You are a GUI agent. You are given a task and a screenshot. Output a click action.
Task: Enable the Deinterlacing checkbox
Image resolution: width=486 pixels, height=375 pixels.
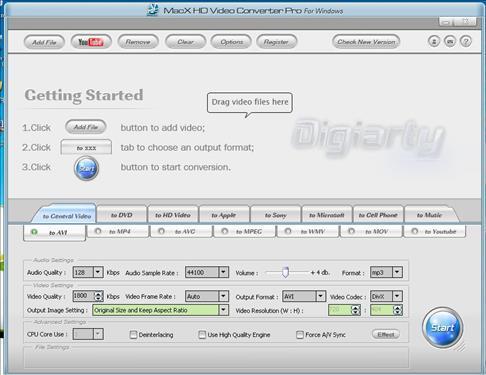tap(133, 334)
